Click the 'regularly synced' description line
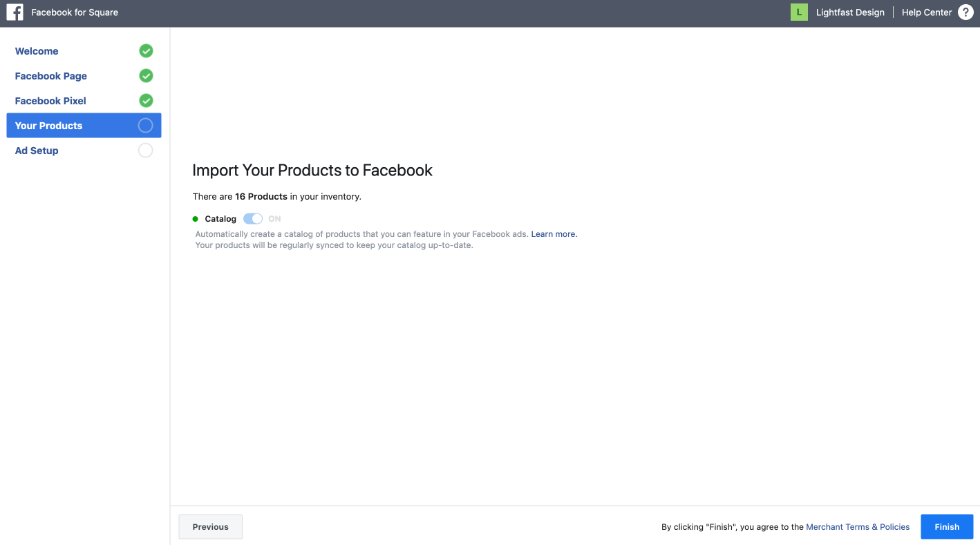Screen dimensions: 980x545 (x=334, y=245)
